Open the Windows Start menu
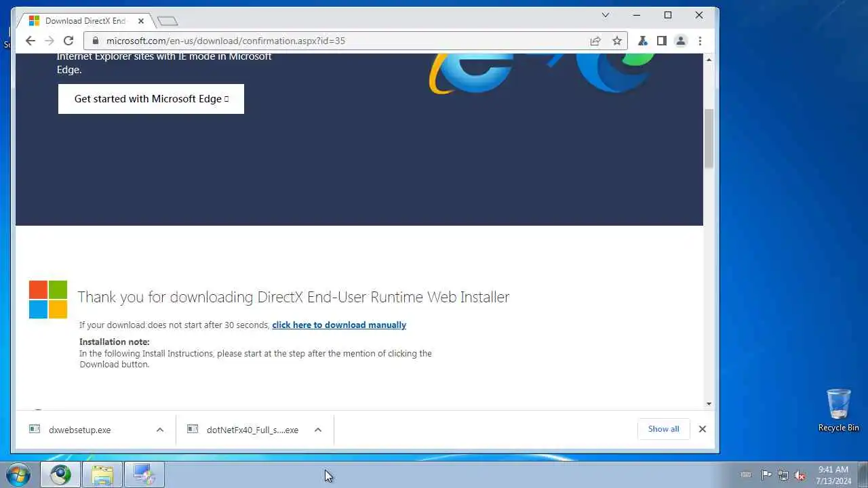Viewport: 868px width, 488px height. pyautogui.click(x=18, y=474)
